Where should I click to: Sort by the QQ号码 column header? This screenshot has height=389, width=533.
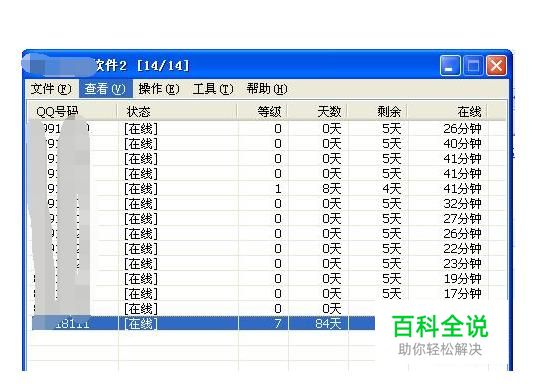pos(72,112)
